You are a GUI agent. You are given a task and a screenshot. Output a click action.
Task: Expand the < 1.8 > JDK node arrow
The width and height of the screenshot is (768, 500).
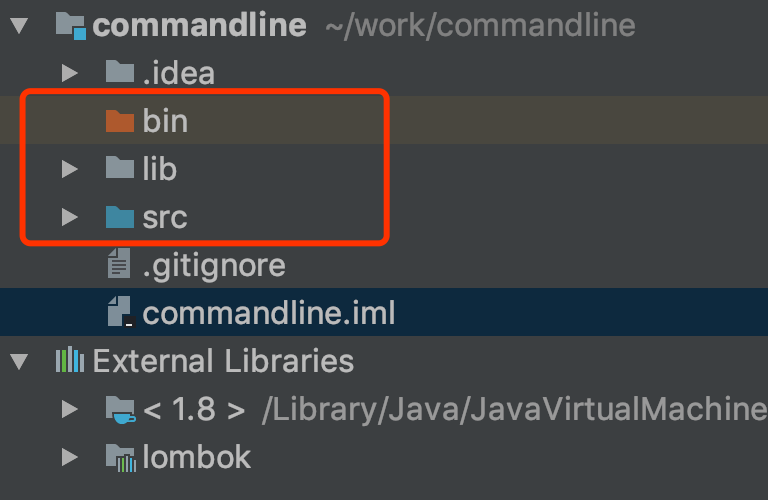coord(69,409)
